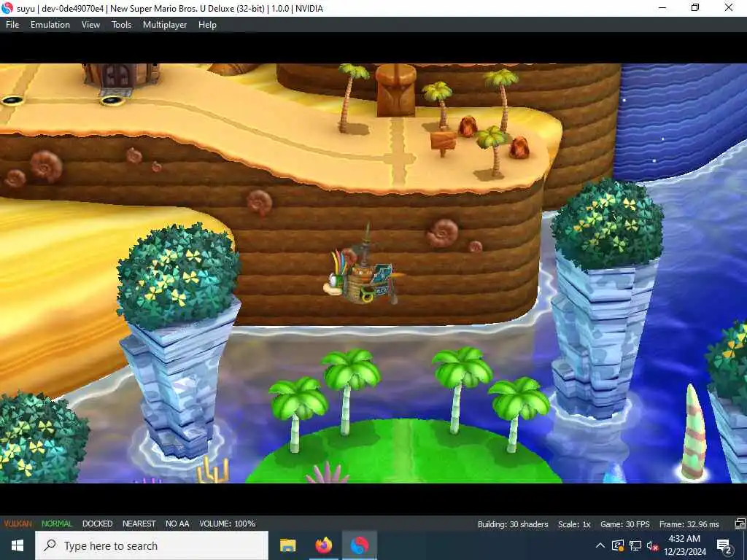The width and height of the screenshot is (747, 560).
Task: Toggle the DOCKED mode button
Action: click(97, 524)
